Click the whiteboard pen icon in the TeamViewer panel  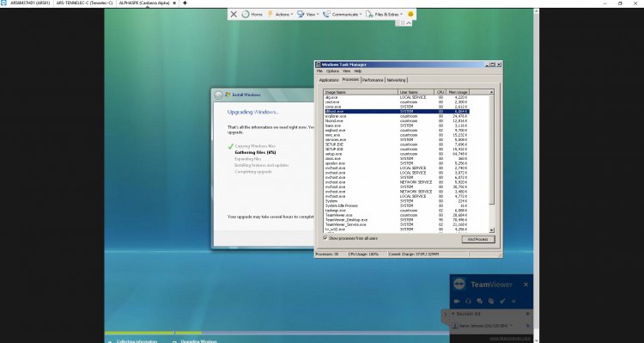click(x=502, y=301)
